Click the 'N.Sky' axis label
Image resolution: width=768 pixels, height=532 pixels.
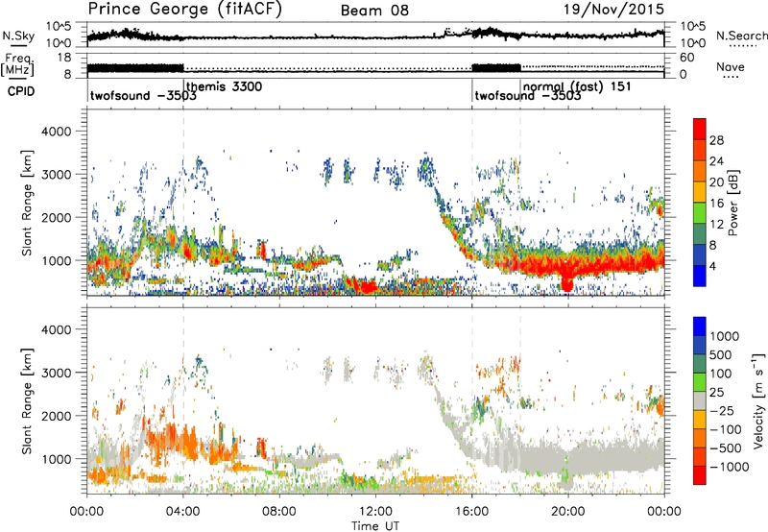(18, 36)
